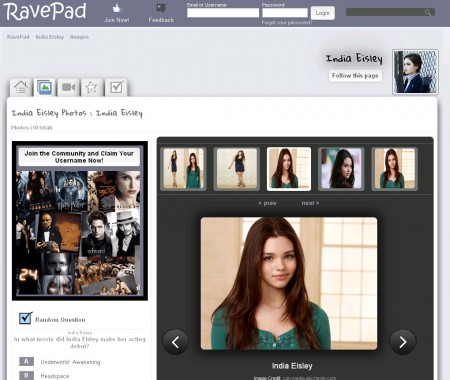This screenshot has width=450, height=380.
Task: Click the main India Eisley photo
Action: [289, 284]
